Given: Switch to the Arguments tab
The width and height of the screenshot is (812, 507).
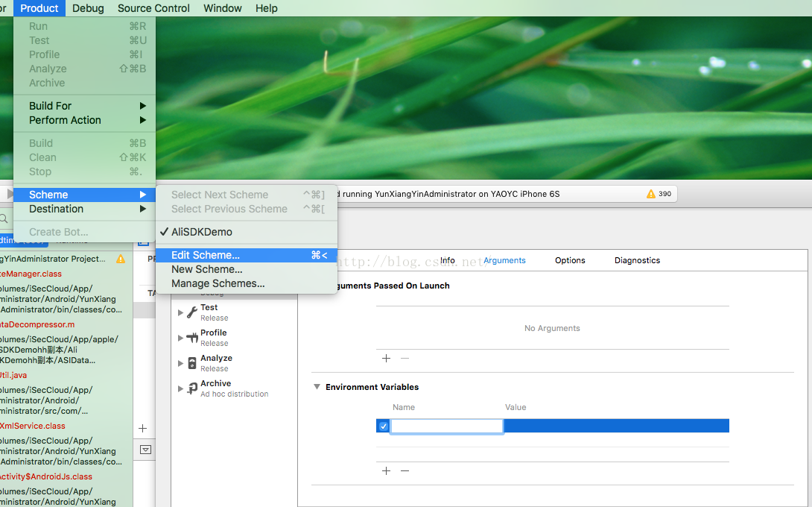Looking at the screenshot, I should (x=504, y=260).
